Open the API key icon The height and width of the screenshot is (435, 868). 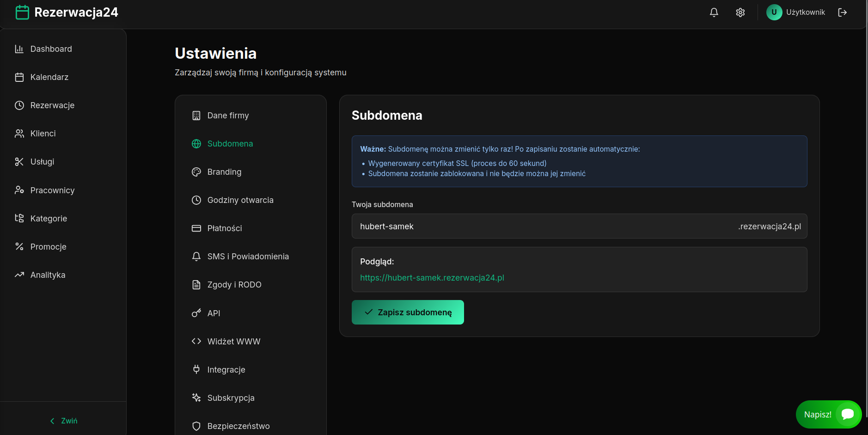196,313
